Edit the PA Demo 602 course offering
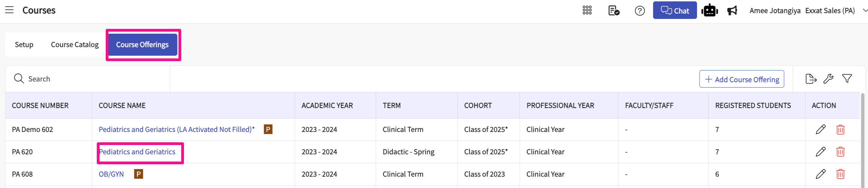The height and width of the screenshot is (188, 868). [821, 130]
